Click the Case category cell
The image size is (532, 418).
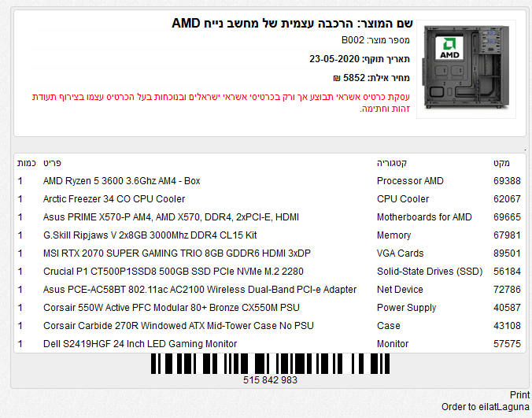[x=389, y=326]
